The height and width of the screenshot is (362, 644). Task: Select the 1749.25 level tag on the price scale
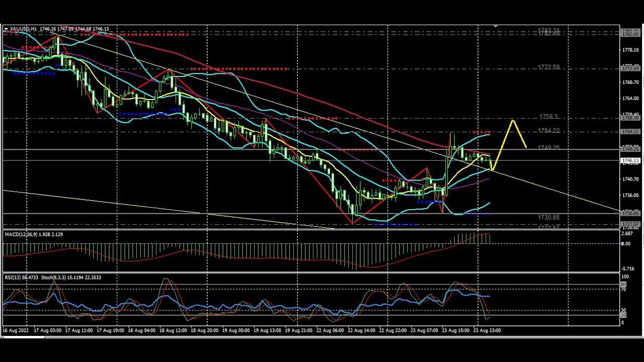point(630,149)
